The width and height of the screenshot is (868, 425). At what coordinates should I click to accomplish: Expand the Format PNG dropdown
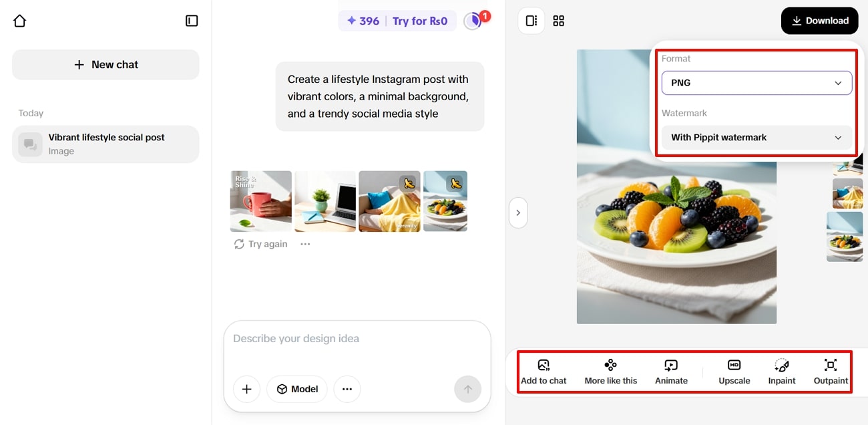coord(756,83)
